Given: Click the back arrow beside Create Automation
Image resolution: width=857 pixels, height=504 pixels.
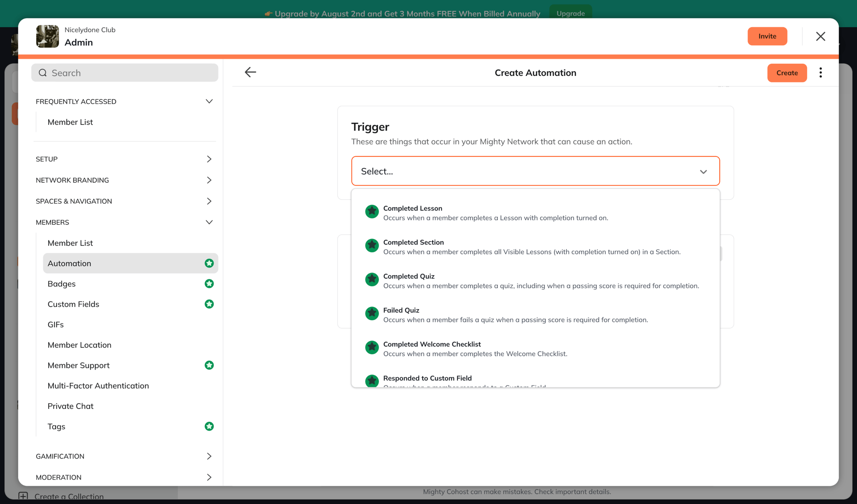Looking at the screenshot, I should pos(250,72).
